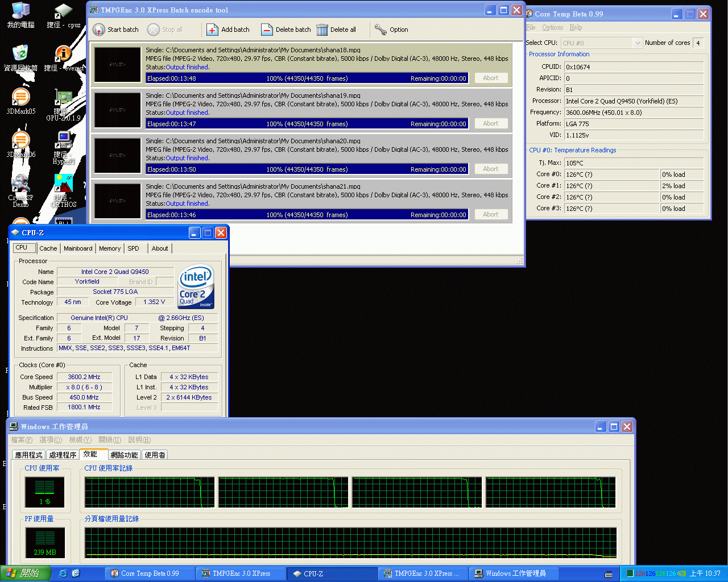Viewport: 728px width, 582px height.
Task: Select the HyperPI desktop shortcut
Action: pos(63,148)
